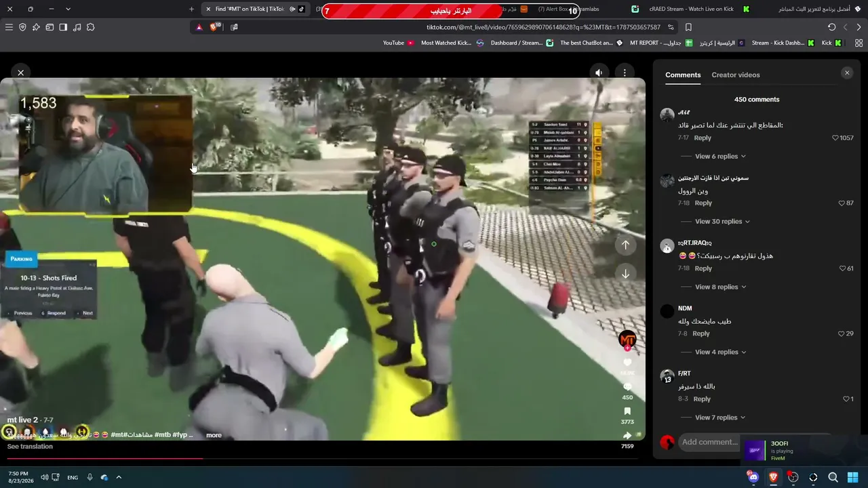Screen dimensions: 868x488
Task: Like F/RT's comment with 1 like
Action: point(848,399)
